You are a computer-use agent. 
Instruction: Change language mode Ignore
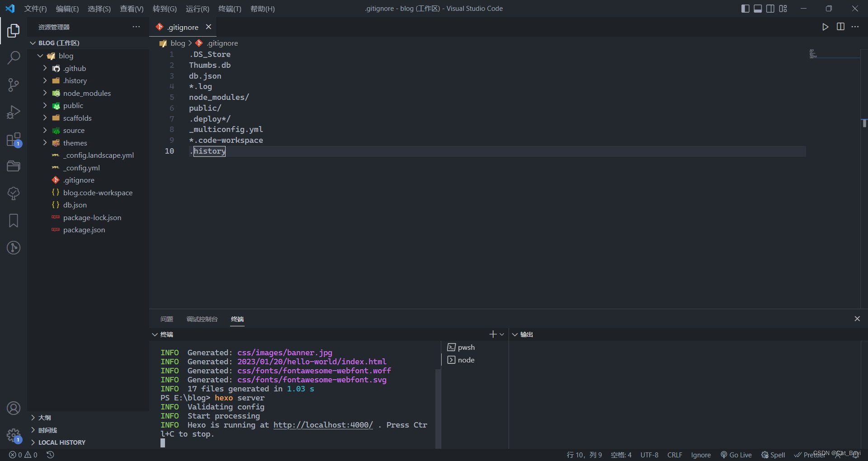click(x=701, y=455)
